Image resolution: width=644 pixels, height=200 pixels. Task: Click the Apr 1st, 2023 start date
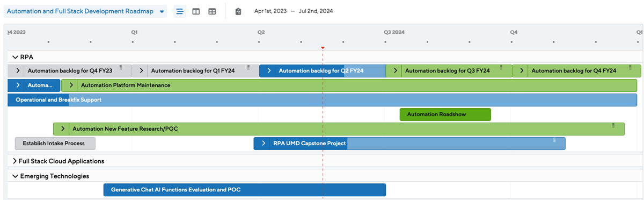[x=270, y=11]
